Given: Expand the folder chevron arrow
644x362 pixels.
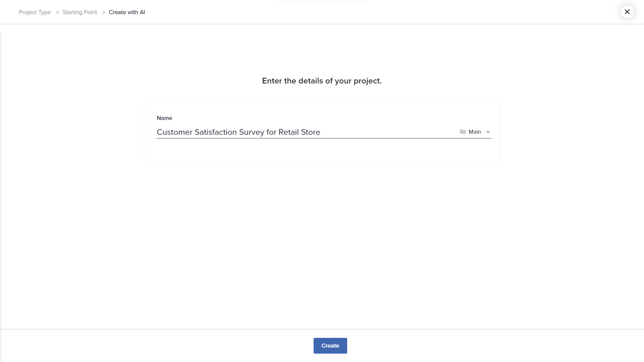Looking at the screenshot, I should pos(488,132).
